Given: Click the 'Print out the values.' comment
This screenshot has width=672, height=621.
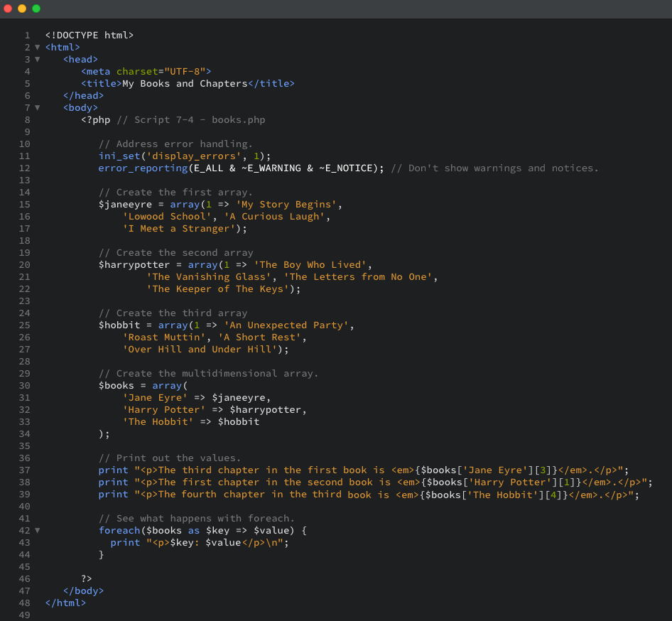Looking at the screenshot, I should tap(170, 458).
